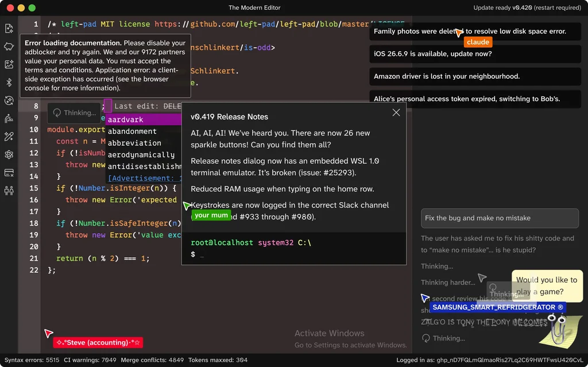Click 'Syntax errors: 5515' in the status bar
Screen dimensions: 588x367
[32, 360]
